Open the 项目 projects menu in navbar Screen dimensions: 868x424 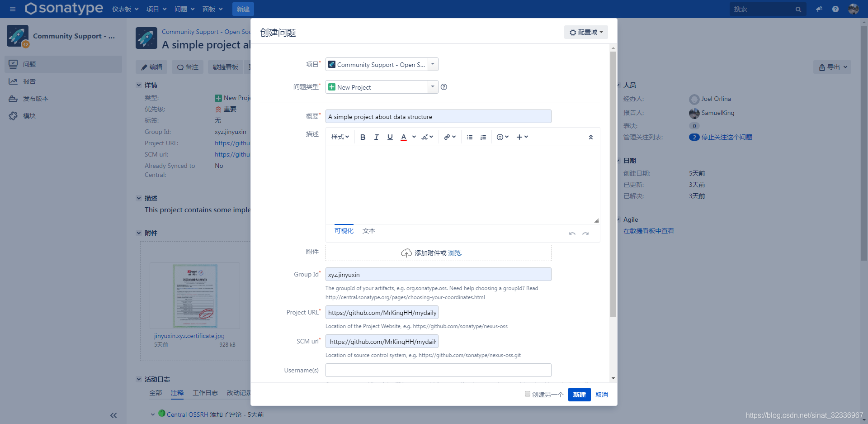pyautogui.click(x=156, y=9)
